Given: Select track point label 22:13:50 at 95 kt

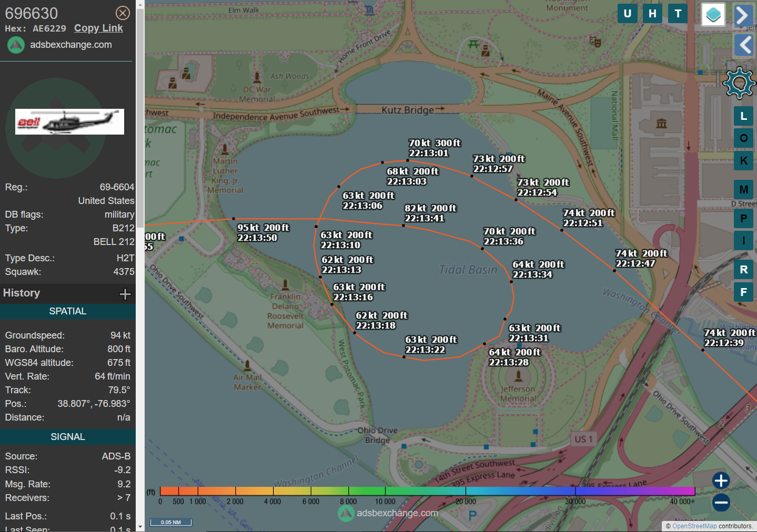Looking at the screenshot, I should click(x=263, y=232).
